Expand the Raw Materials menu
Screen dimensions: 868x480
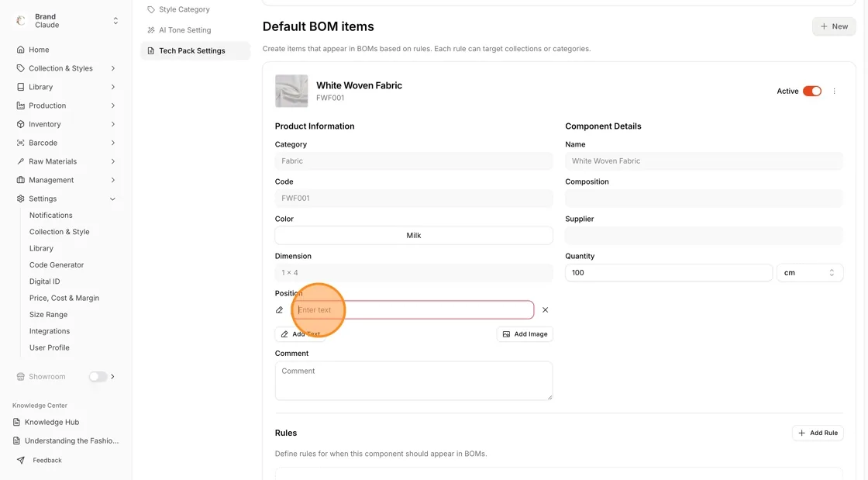tap(113, 161)
